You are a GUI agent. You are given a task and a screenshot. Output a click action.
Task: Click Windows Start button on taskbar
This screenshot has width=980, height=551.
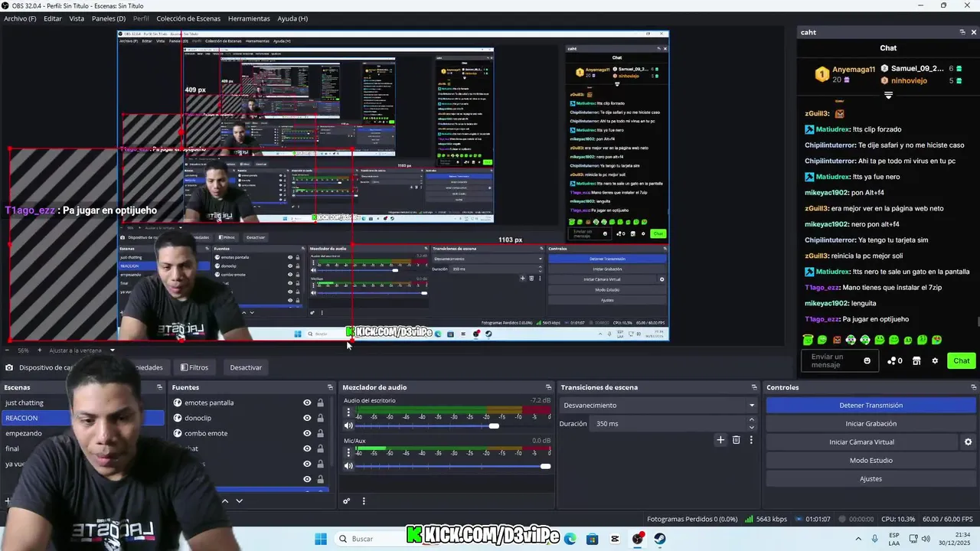pos(321,539)
